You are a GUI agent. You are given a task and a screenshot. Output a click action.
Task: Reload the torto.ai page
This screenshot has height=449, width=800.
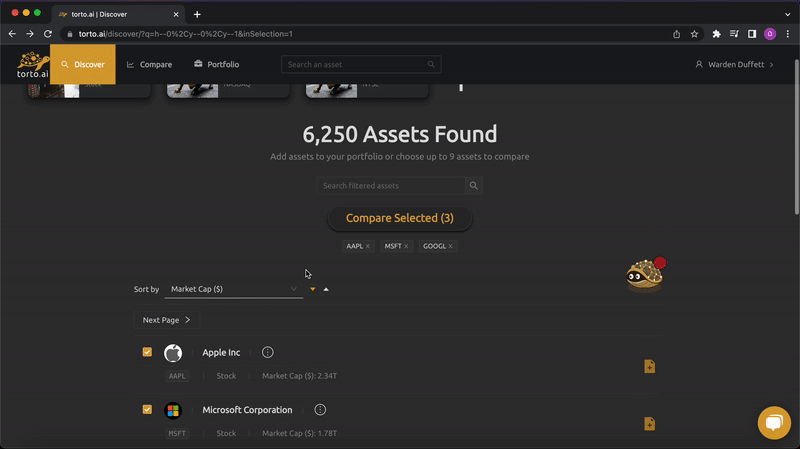[48, 34]
